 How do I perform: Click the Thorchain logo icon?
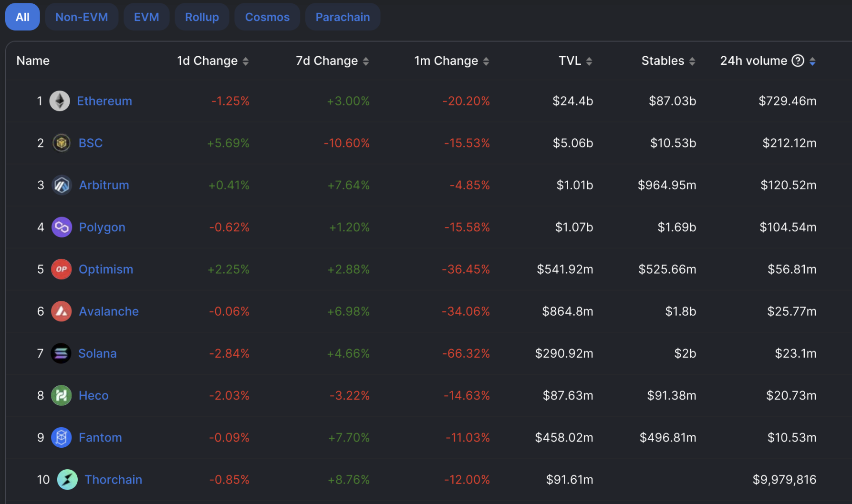[67, 480]
